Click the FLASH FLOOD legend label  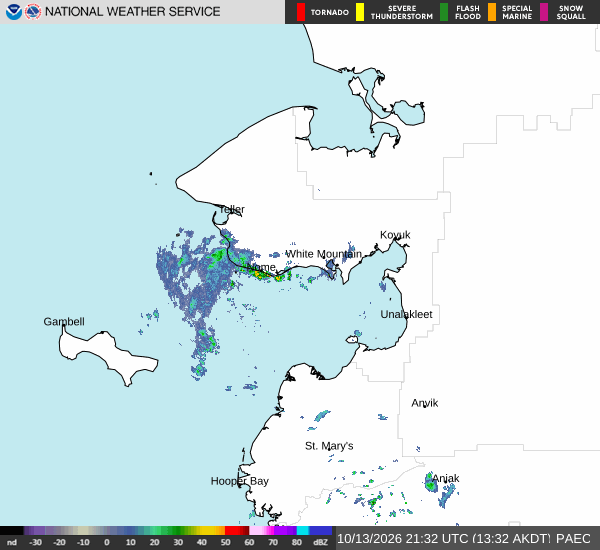pos(468,12)
